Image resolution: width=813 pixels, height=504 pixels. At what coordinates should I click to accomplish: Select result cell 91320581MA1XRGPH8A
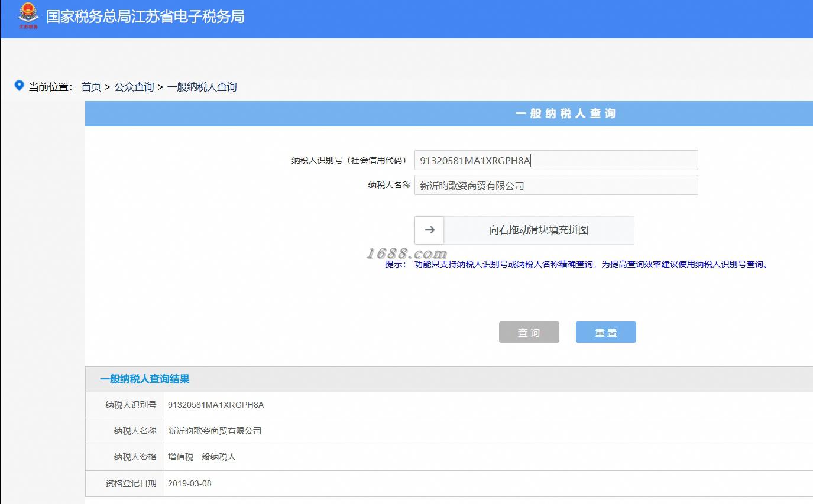(x=216, y=405)
